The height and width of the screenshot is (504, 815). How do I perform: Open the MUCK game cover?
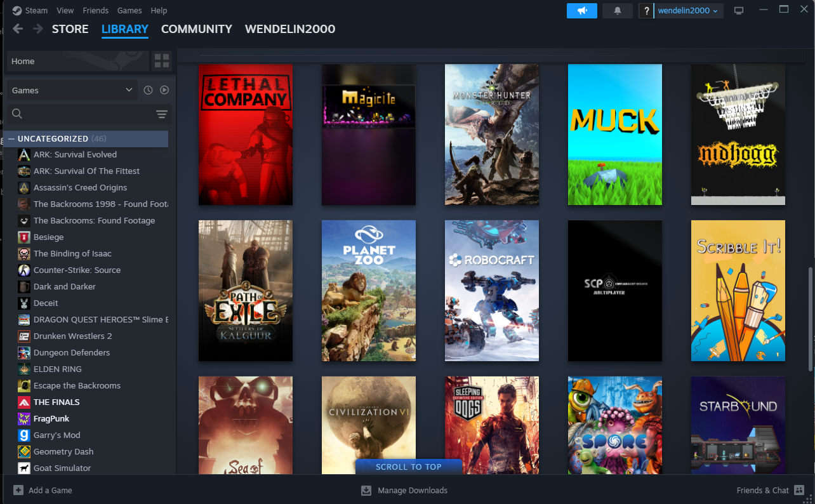tap(615, 135)
